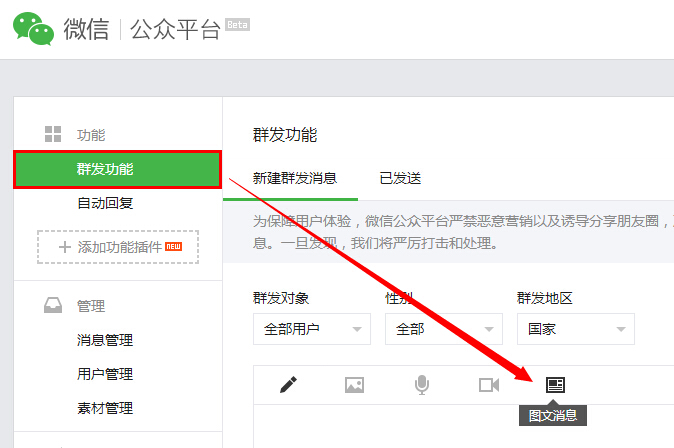Open 自动回复 in the sidebar
The height and width of the screenshot is (448, 674).
[105, 203]
